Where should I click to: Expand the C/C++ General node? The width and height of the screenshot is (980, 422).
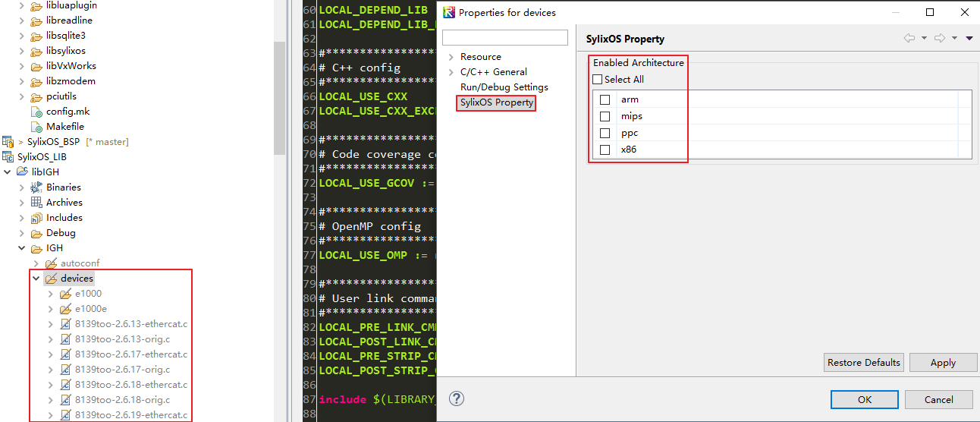point(451,72)
